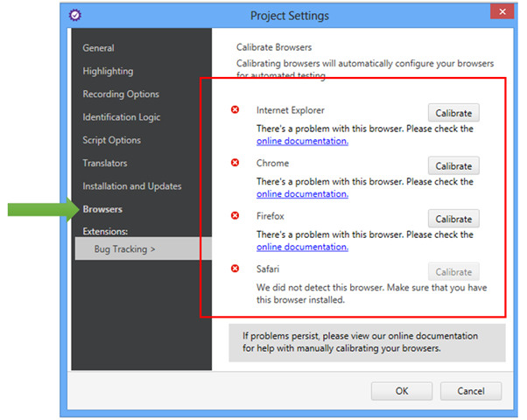The image size is (527, 420).
Task: Open online documentation link under Chrome
Action: [302, 193]
